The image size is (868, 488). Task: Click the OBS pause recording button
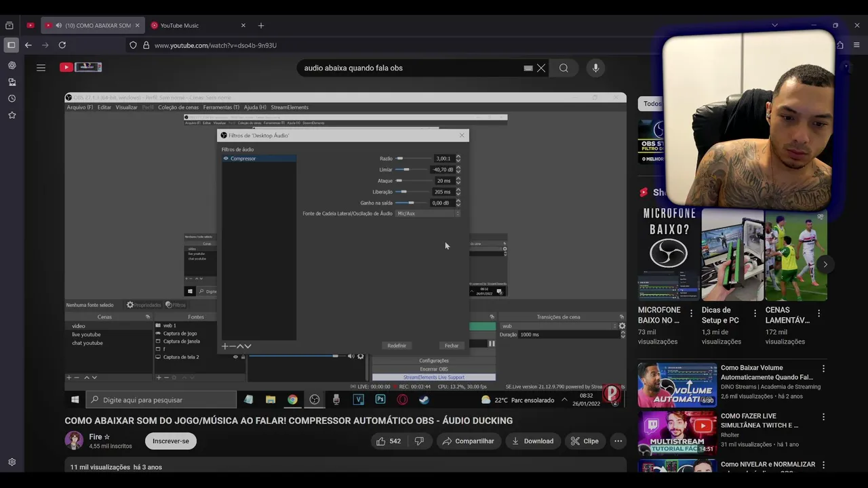point(492,344)
